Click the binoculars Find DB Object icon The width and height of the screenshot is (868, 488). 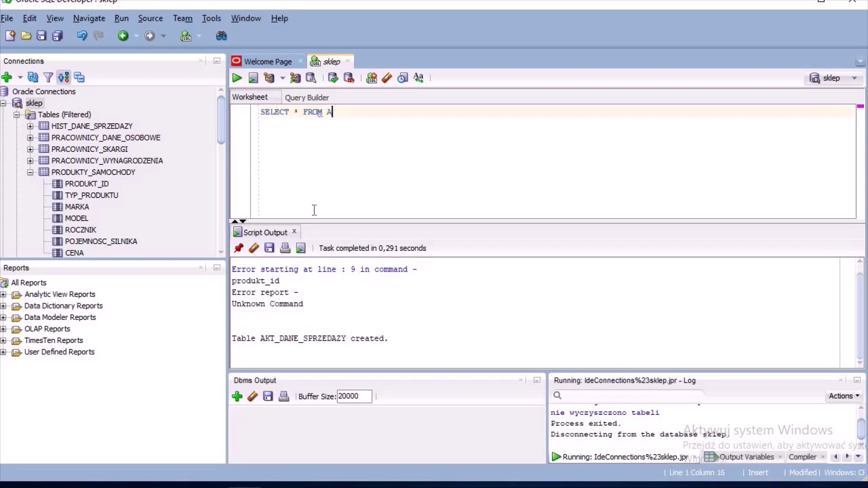221,36
